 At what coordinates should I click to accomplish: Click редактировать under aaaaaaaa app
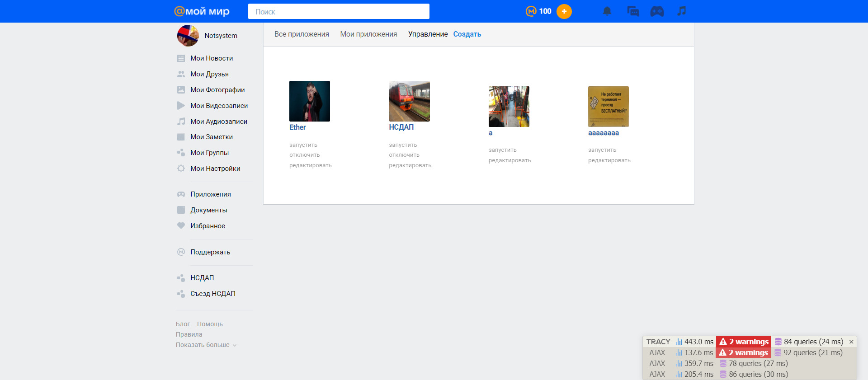[609, 160]
